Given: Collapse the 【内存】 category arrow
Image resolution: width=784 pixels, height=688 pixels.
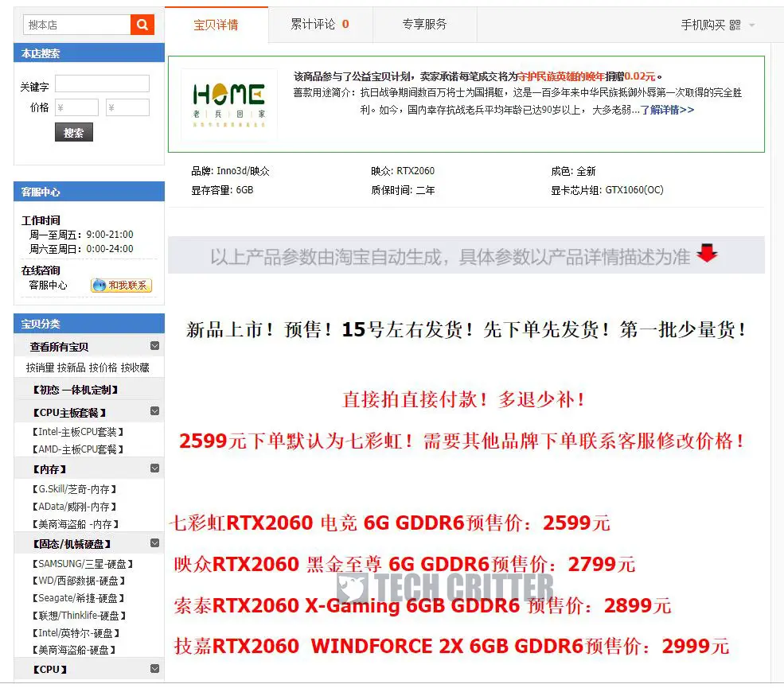Looking at the screenshot, I should pyautogui.click(x=155, y=468).
